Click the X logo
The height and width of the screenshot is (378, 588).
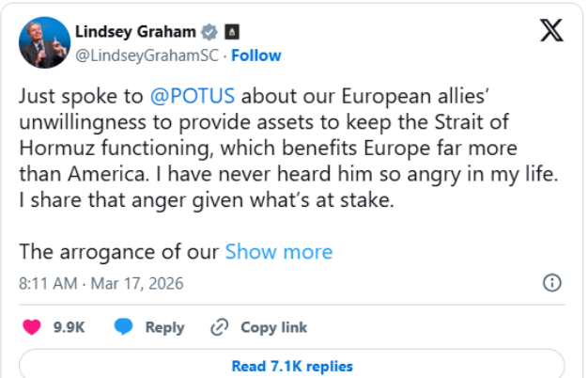click(551, 32)
